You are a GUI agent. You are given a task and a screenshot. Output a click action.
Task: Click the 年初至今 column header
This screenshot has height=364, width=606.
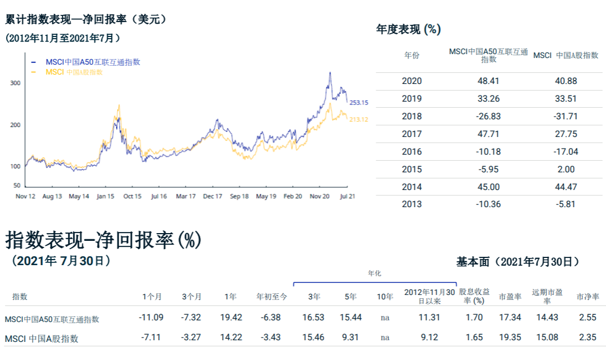click(x=272, y=297)
